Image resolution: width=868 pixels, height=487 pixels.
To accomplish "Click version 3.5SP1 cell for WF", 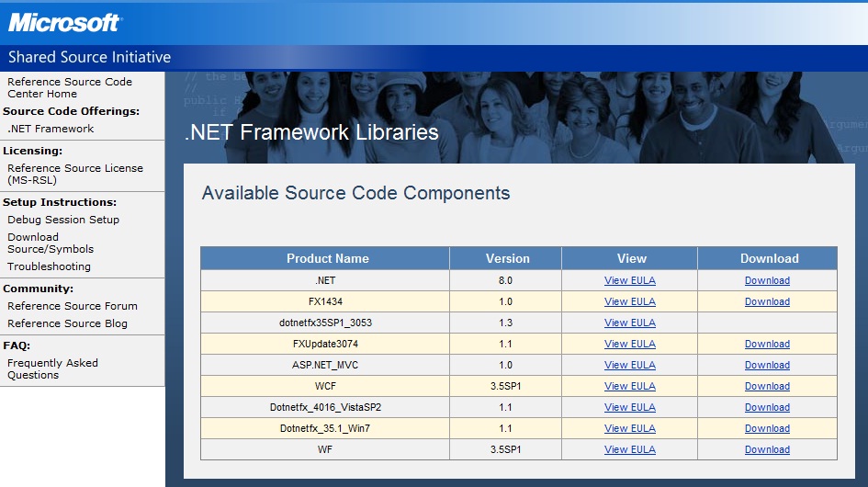I will pos(505,449).
